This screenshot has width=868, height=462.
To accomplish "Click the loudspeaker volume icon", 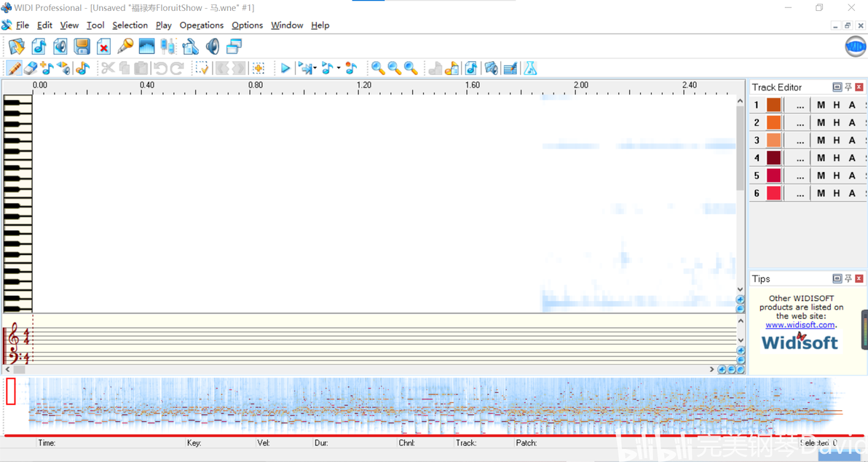I will click(212, 47).
